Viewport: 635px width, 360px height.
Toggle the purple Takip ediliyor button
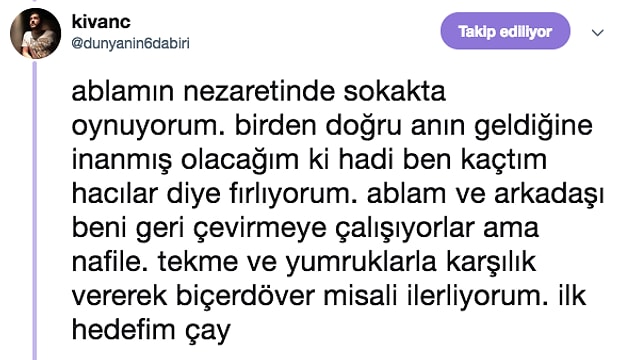(505, 31)
